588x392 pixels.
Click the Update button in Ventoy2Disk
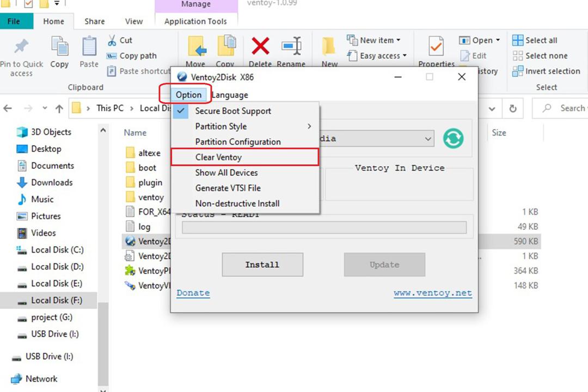(384, 265)
